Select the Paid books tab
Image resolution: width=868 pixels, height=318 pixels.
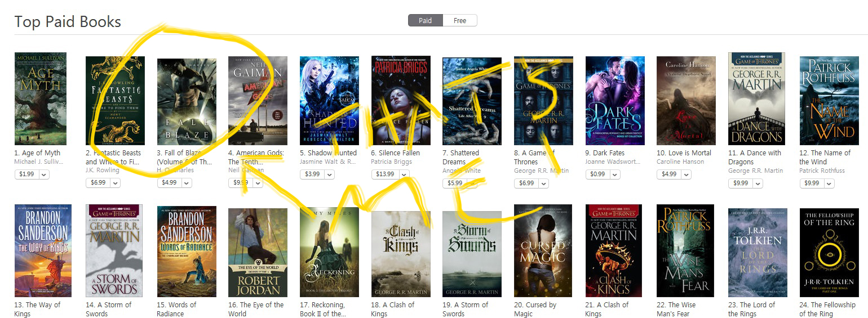click(x=426, y=20)
